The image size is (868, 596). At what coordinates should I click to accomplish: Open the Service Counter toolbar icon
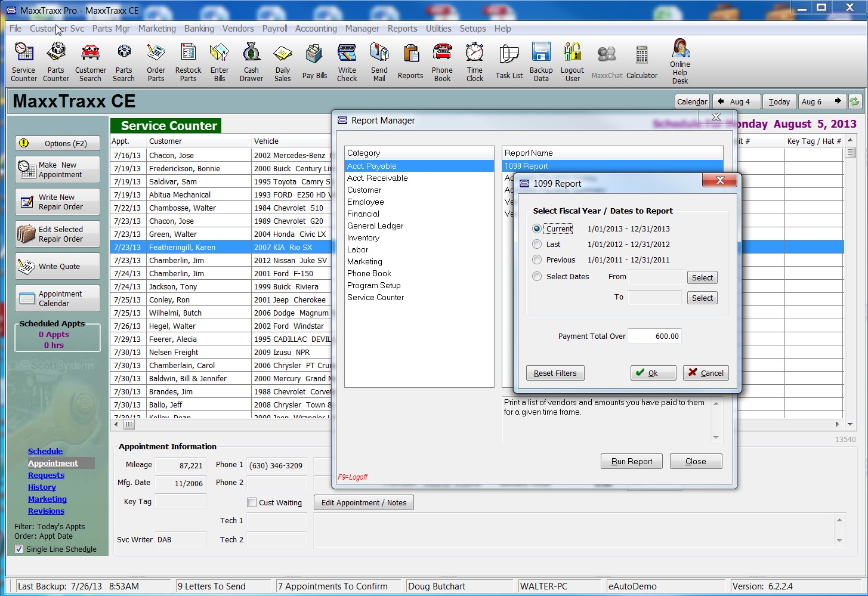coord(24,62)
